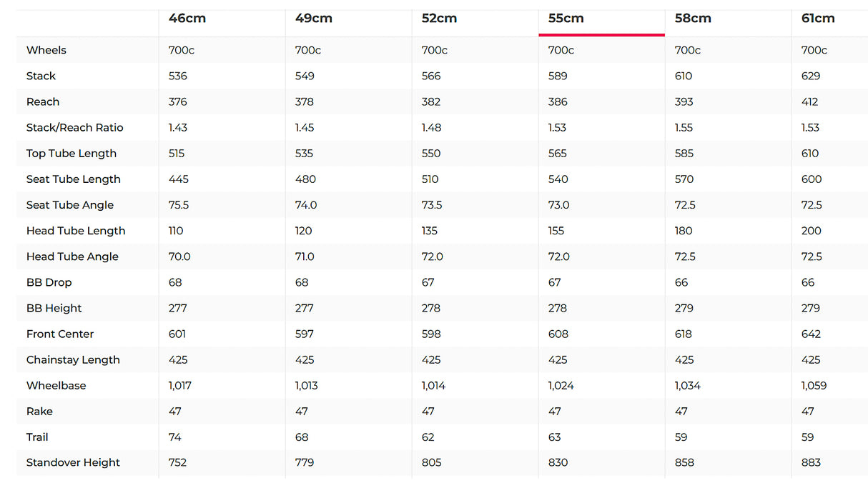Click the 752 standover height value

[x=177, y=462]
